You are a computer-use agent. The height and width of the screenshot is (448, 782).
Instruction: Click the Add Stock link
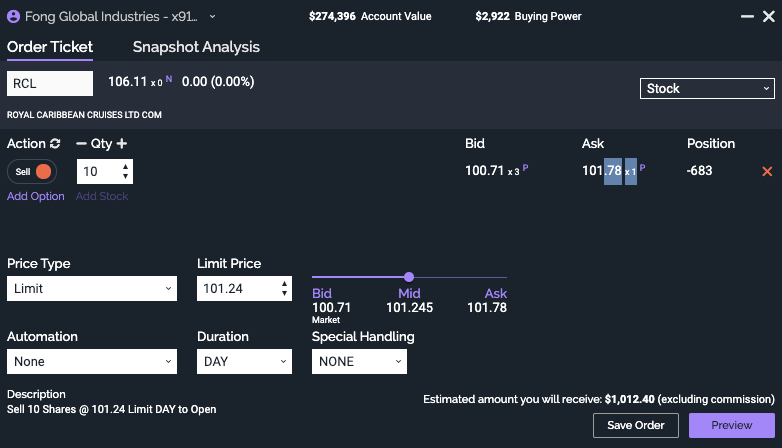102,196
